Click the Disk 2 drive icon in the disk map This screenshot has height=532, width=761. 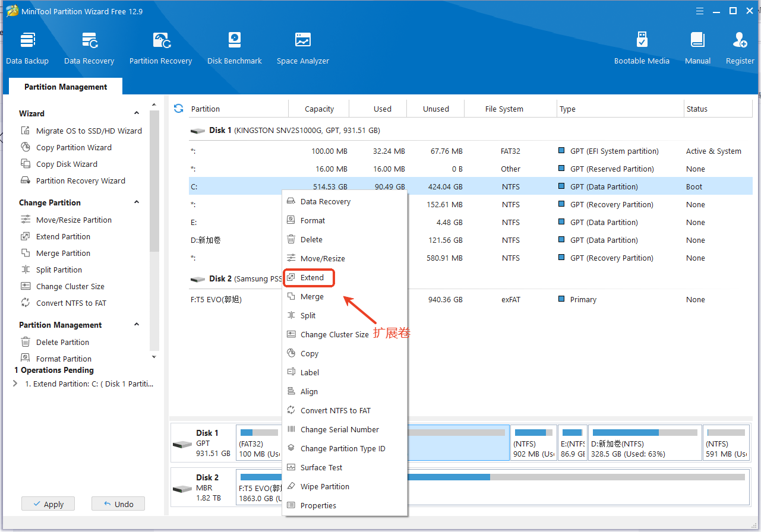pos(182,489)
